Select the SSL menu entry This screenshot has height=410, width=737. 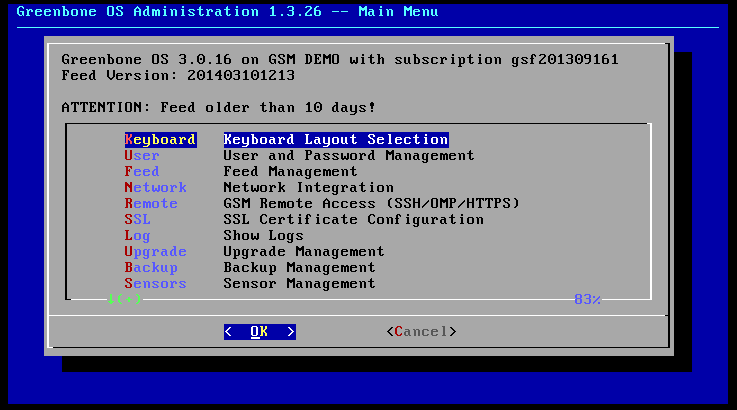pyautogui.click(x=137, y=220)
